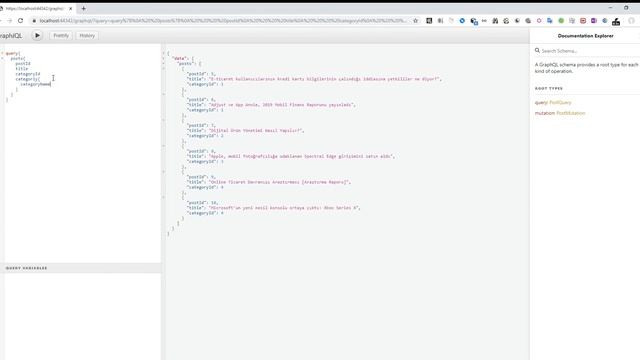The image size is (640, 360).
Task: Collapse the query{ block in editor
Action: click(2, 53)
